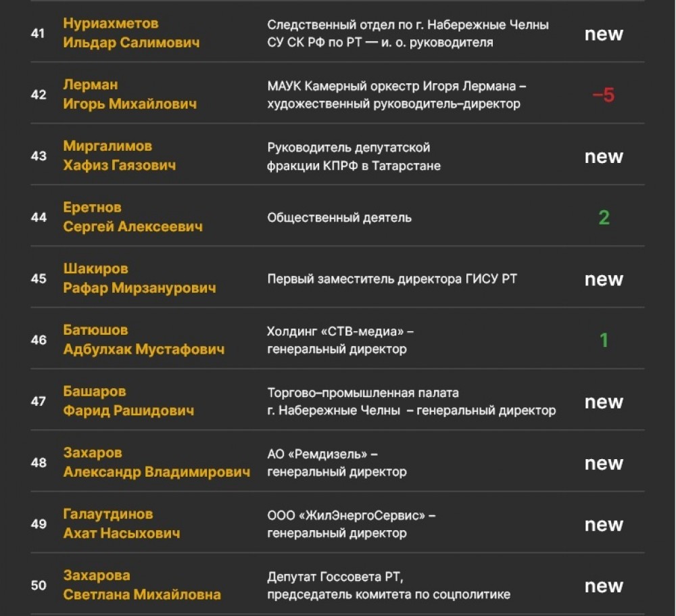
Task: Click on Шакиров Рафар Мирзанурович
Action: [x=139, y=279]
